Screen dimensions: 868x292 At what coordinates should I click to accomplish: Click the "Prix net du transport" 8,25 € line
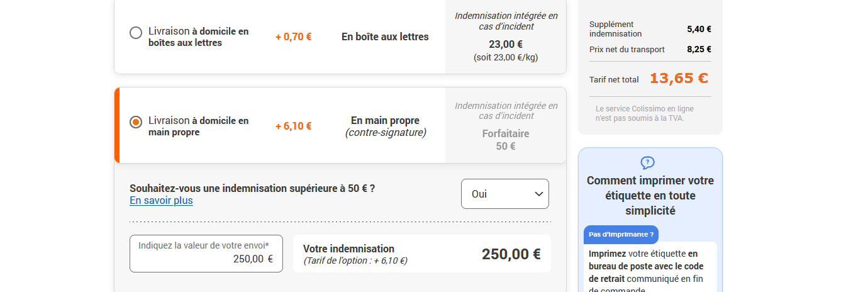pyautogui.click(x=650, y=50)
